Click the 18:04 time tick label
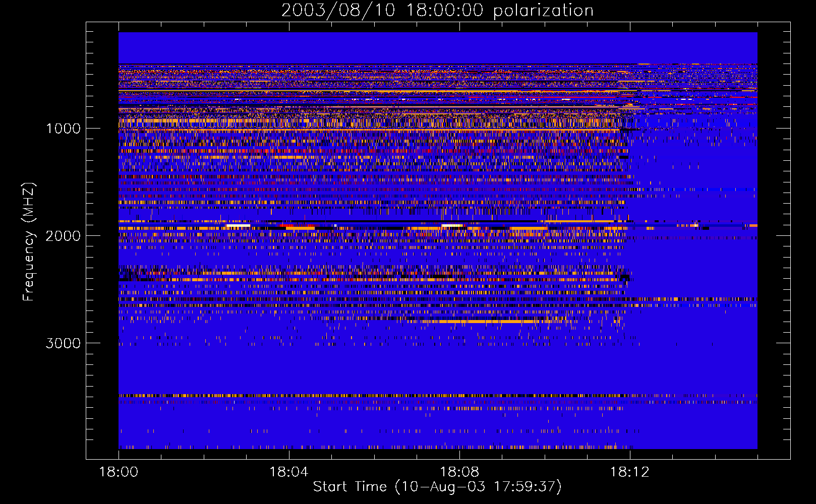 289,472
